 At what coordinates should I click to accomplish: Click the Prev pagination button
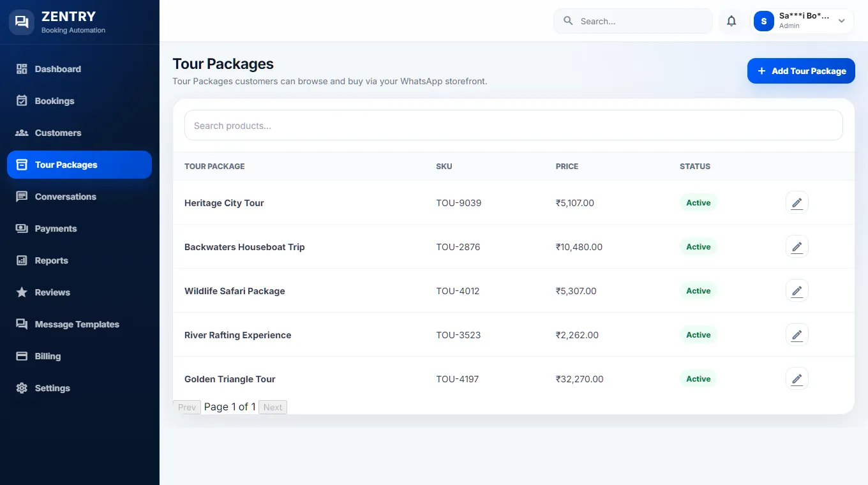point(187,407)
